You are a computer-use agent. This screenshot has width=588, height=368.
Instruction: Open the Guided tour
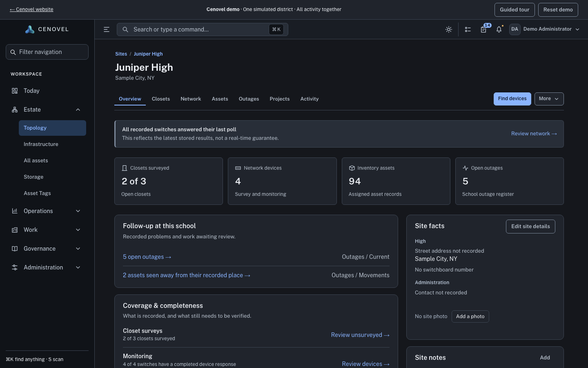514,10
